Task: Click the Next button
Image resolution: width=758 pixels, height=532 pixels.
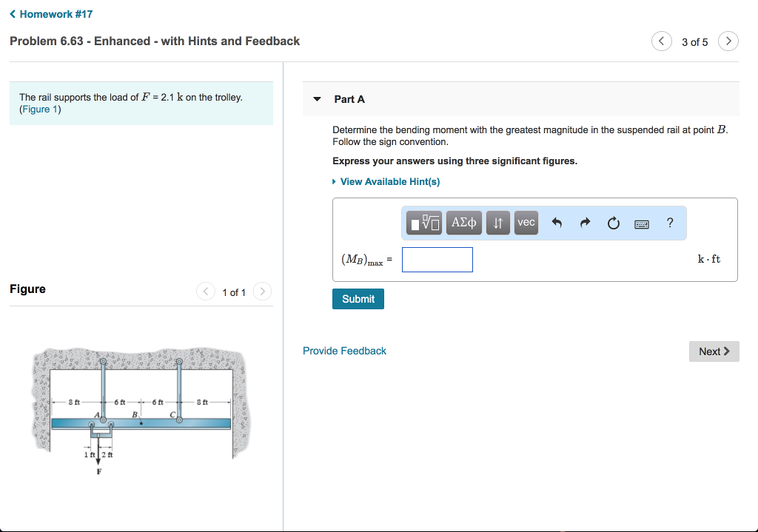Action: tap(714, 351)
